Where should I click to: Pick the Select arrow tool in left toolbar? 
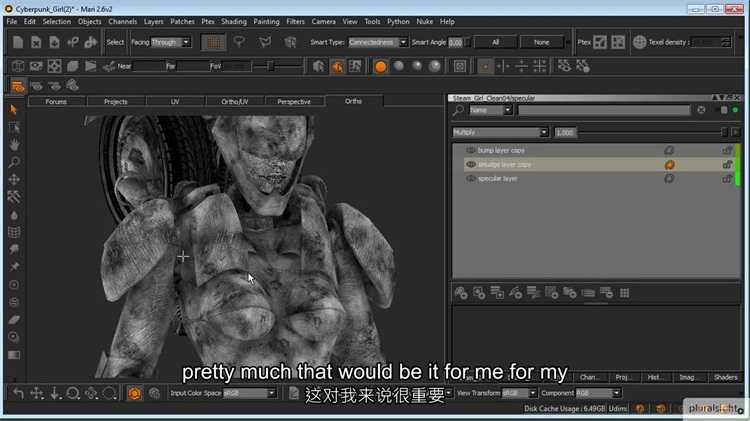[x=14, y=110]
